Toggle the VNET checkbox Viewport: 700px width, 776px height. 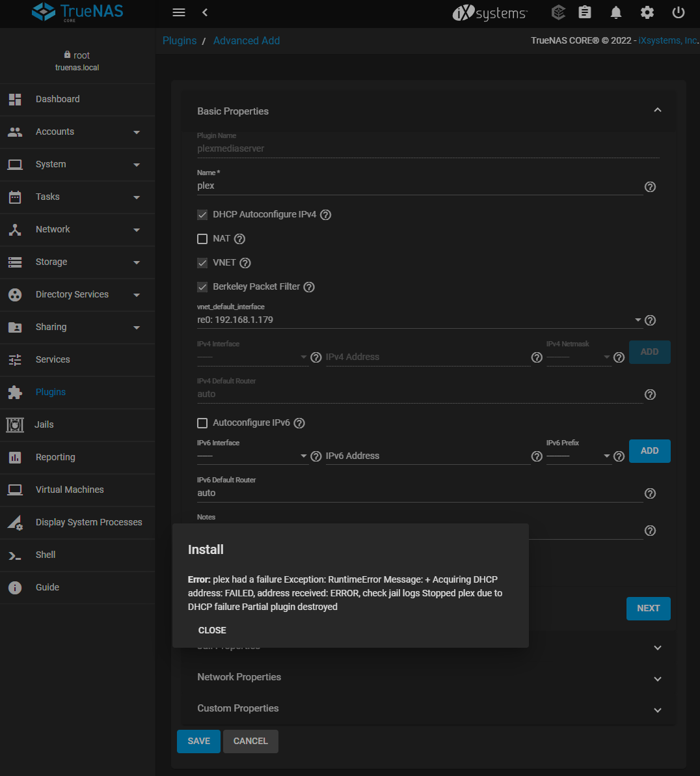202,263
